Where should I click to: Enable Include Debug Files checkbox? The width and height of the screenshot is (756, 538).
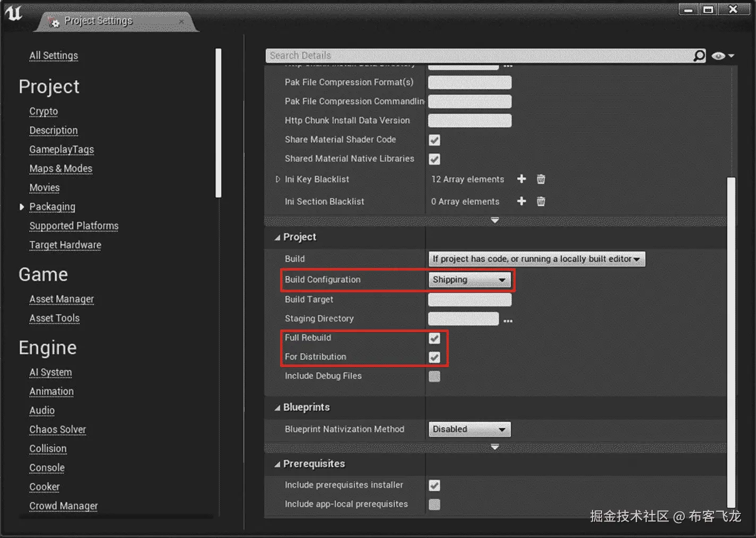click(x=435, y=376)
